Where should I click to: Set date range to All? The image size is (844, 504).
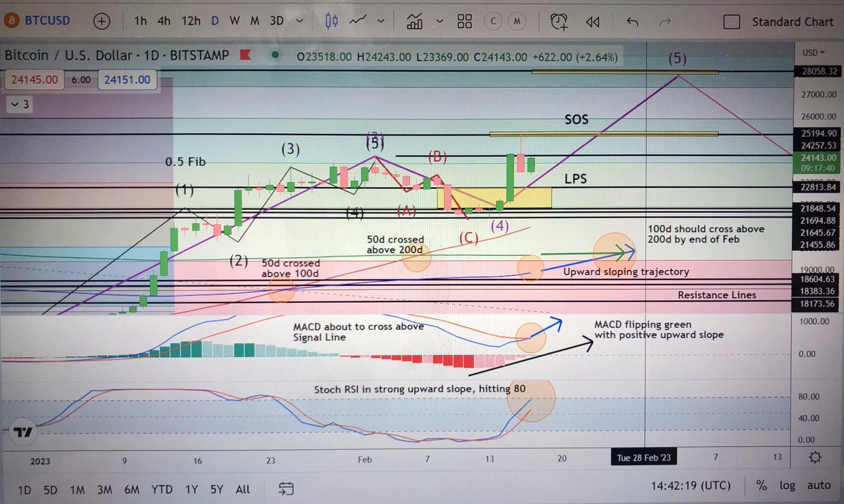tap(243, 489)
